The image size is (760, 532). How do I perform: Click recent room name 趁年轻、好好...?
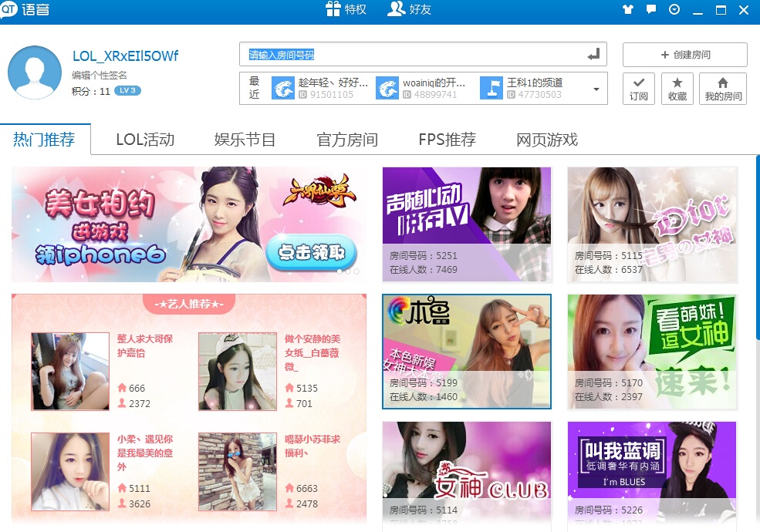click(333, 82)
